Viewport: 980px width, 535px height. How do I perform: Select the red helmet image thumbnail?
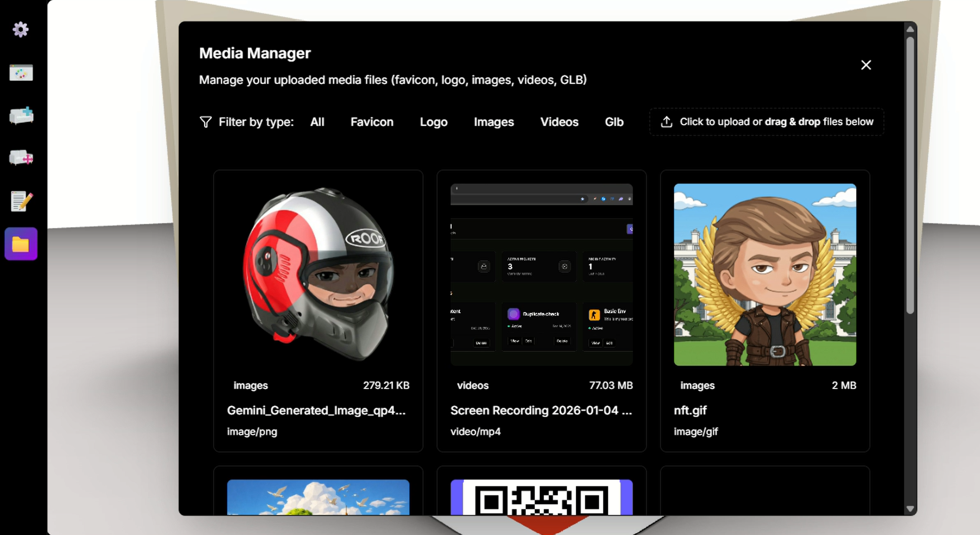click(x=318, y=275)
